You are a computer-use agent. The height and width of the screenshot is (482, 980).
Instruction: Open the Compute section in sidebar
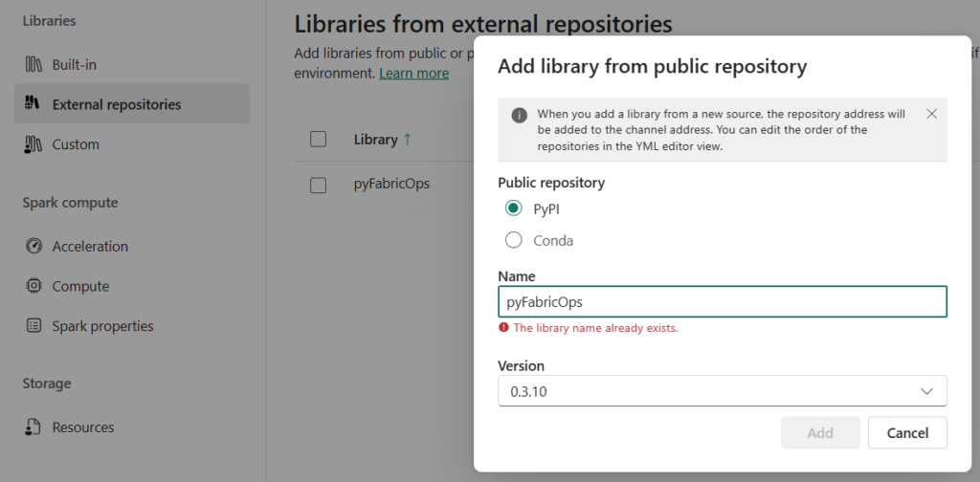click(80, 286)
